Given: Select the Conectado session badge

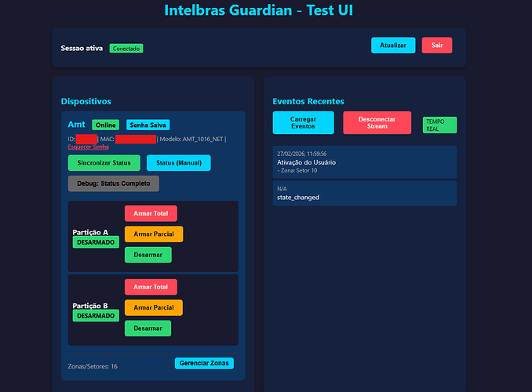Looking at the screenshot, I should [126, 49].
